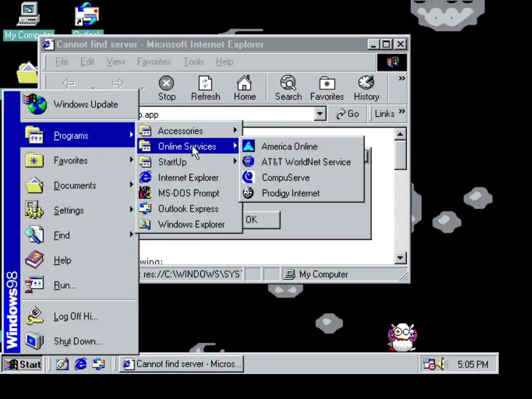Click the Start button
Viewport: 532px width, 399px height.
click(x=23, y=364)
